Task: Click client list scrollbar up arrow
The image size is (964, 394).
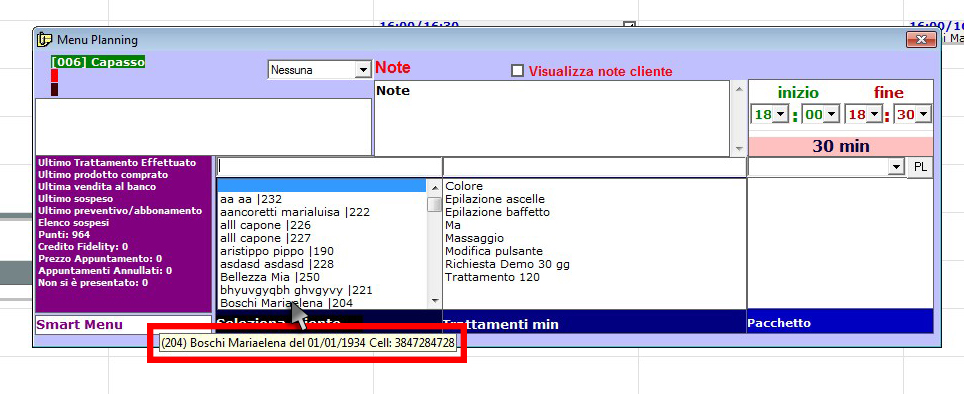Action: click(x=435, y=187)
